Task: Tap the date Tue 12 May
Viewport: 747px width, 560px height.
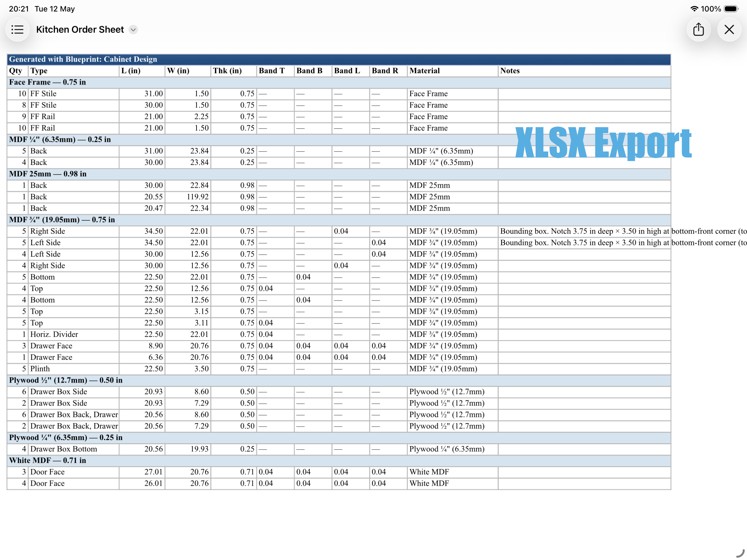Action: pos(54,9)
